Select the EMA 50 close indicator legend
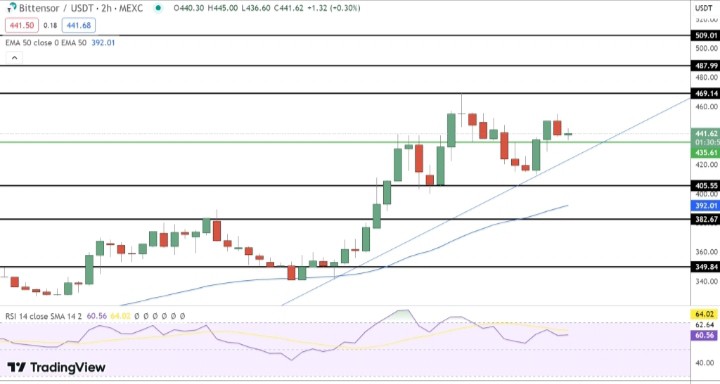The height and width of the screenshot is (384, 720). [46, 43]
